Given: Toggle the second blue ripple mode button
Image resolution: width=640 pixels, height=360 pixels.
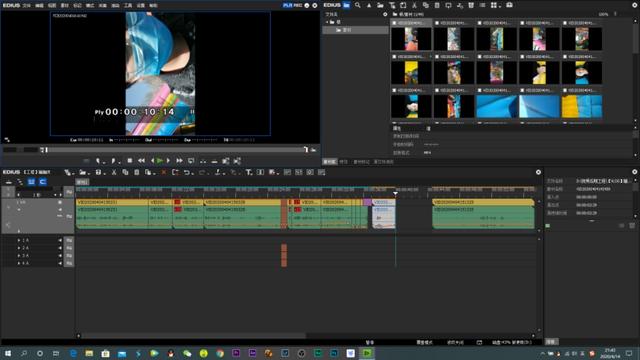Looking at the screenshot, I should [x=42, y=182].
